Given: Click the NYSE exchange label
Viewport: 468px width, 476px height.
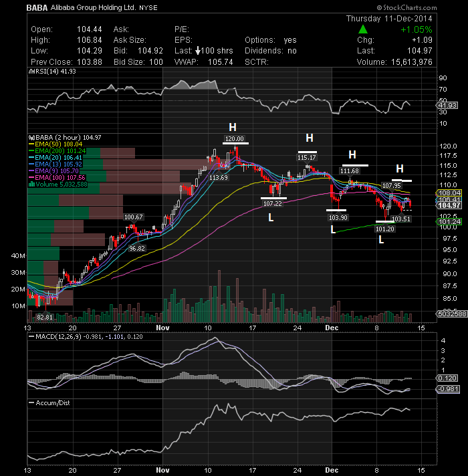Looking at the screenshot, I should pos(148,8).
